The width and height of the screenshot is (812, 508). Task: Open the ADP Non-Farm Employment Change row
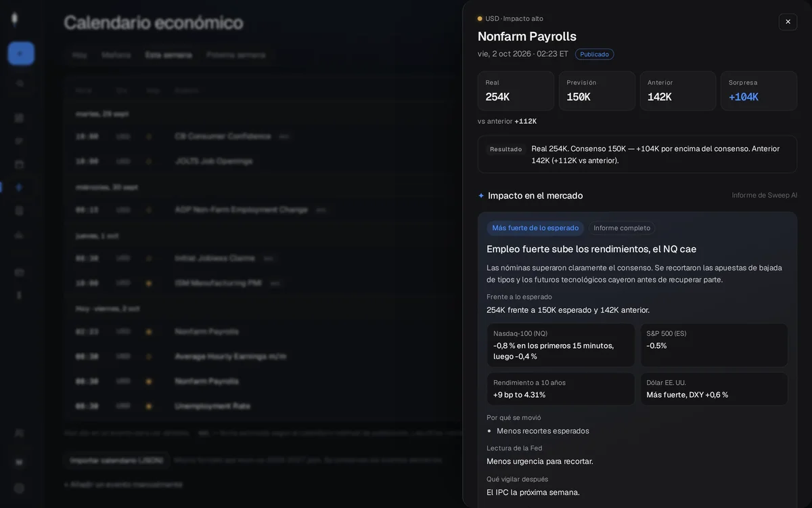pyautogui.click(x=264, y=210)
